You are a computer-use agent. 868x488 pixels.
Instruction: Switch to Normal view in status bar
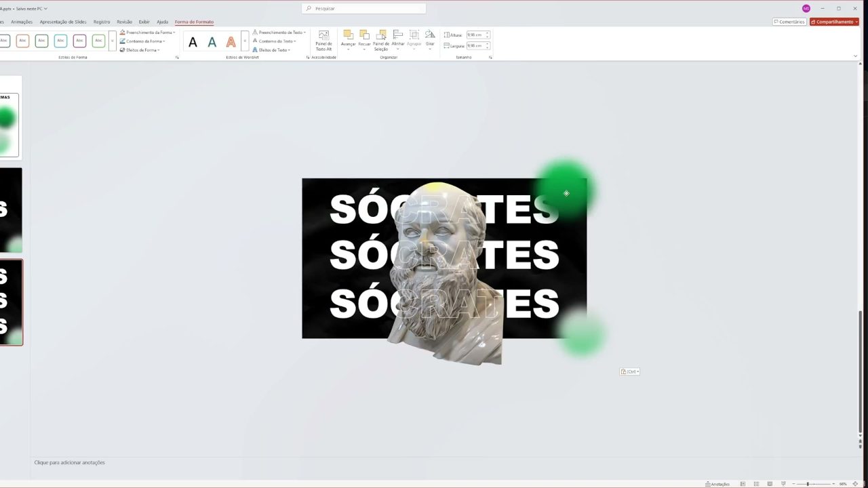pyautogui.click(x=743, y=484)
